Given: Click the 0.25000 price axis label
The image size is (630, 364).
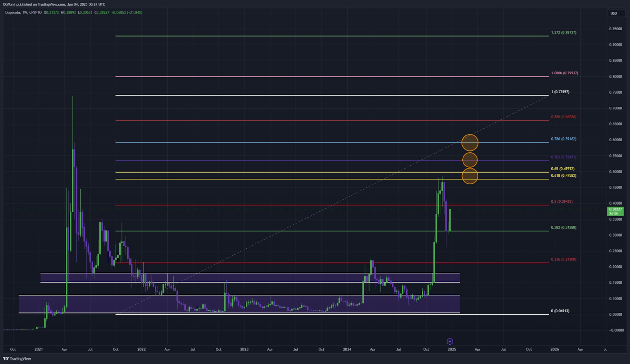Looking at the screenshot, I should tap(616, 251).
